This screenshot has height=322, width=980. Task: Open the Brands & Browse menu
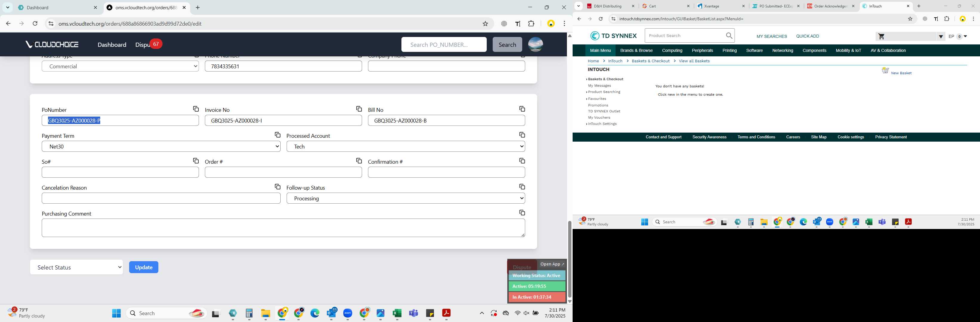pos(636,51)
